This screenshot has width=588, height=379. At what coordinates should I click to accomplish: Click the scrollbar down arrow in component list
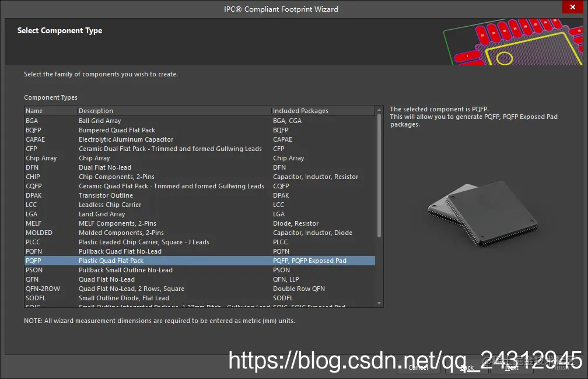379,303
